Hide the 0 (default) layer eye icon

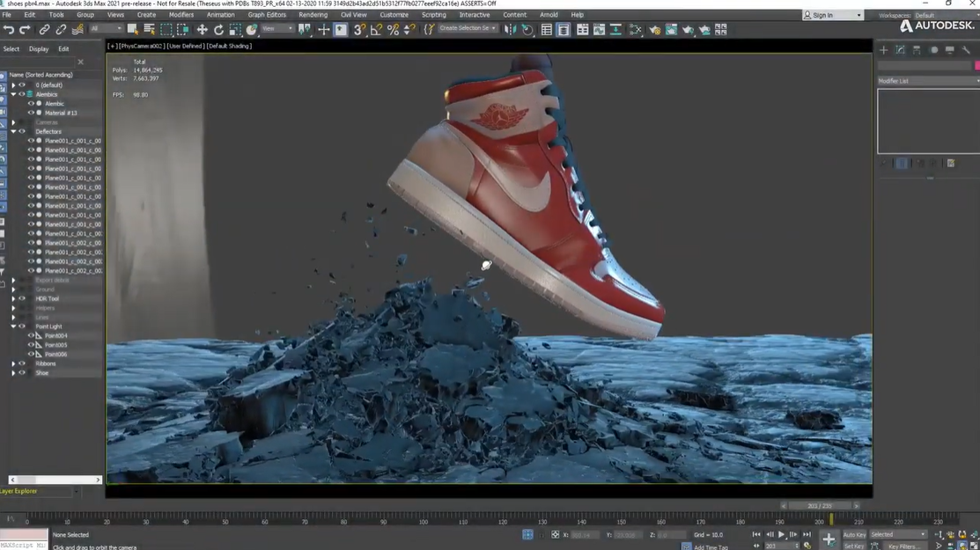pos(22,84)
